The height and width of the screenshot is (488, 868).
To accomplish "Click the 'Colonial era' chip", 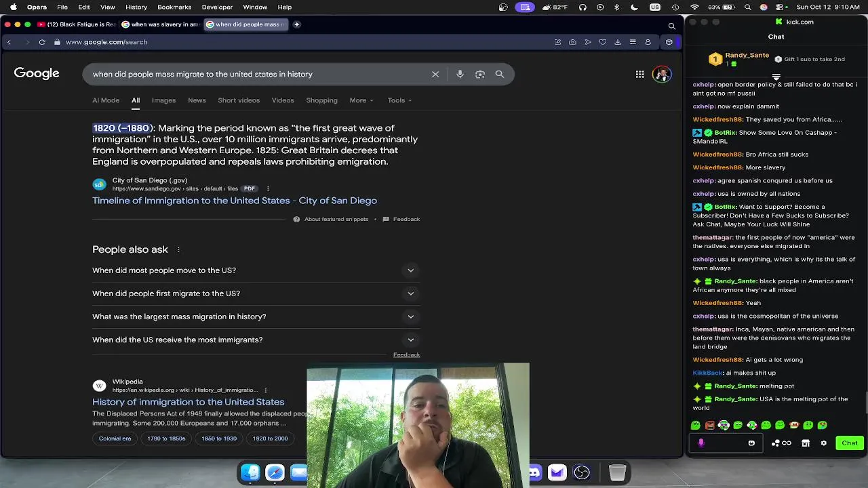I will coord(115,439).
